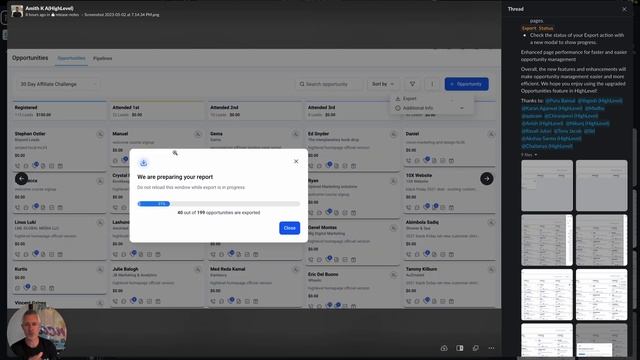Click the 'Eric Del Buono' card name
Screen dimensions: 640x360
click(323, 274)
